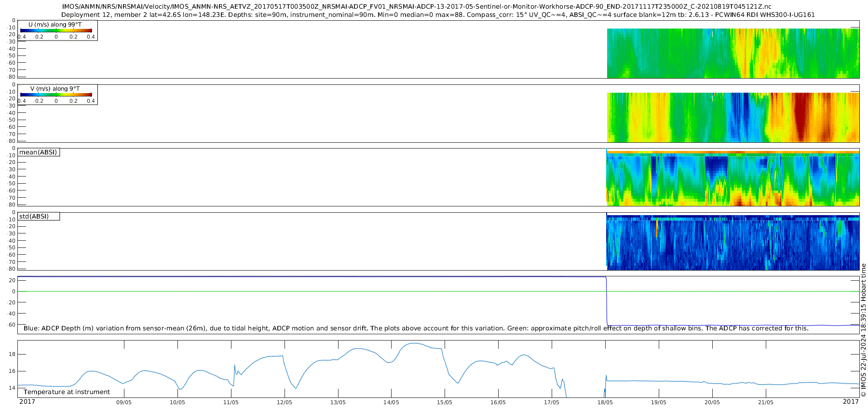868x410 pixels.
Task: Click the 18/05 date tick label
Action: [605, 403]
